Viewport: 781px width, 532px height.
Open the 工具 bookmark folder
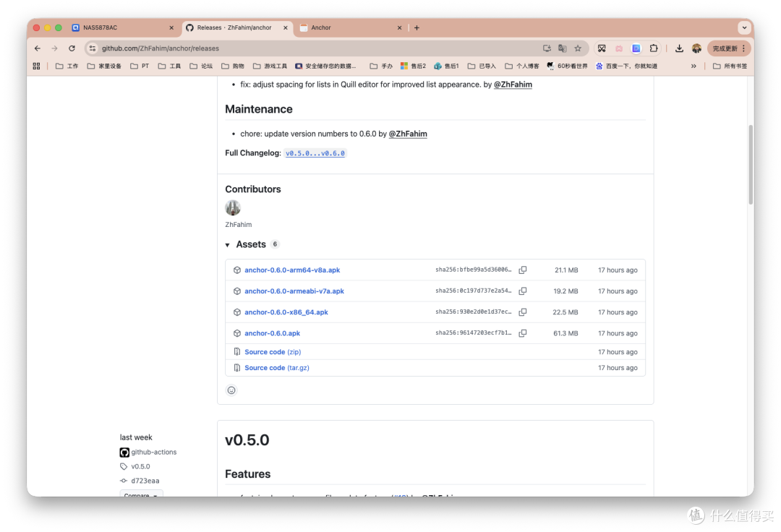[x=169, y=66]
